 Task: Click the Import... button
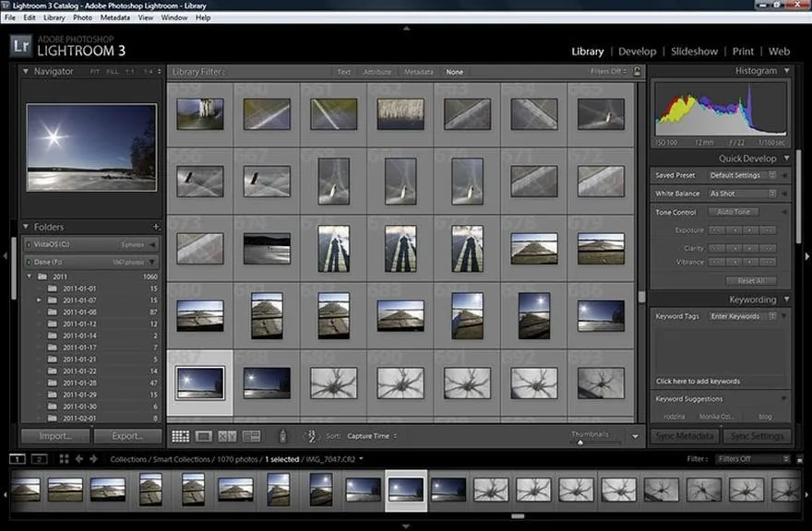(55, 436)
